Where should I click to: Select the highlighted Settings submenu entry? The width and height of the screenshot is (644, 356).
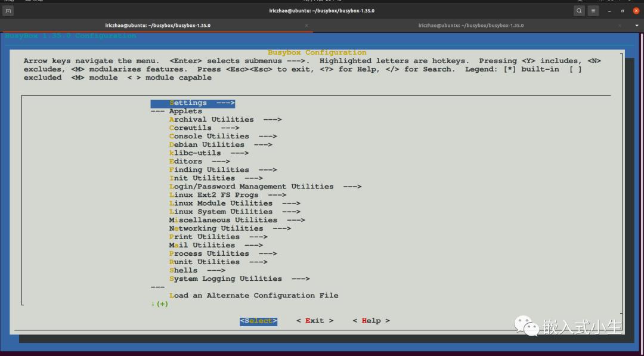[x=193, y=103]
